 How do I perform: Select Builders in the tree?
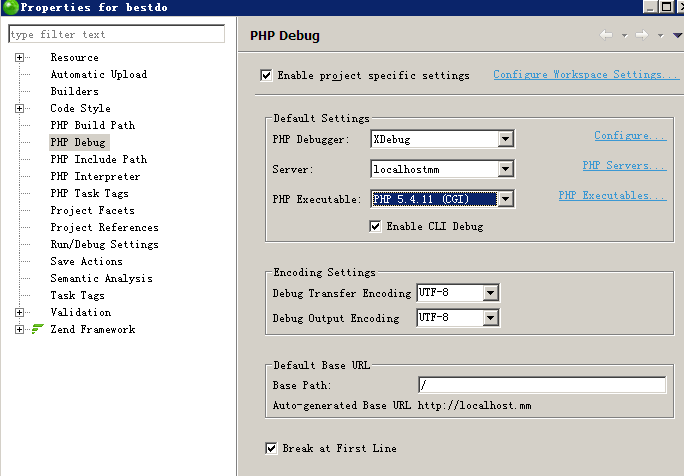tap(75, 91)
